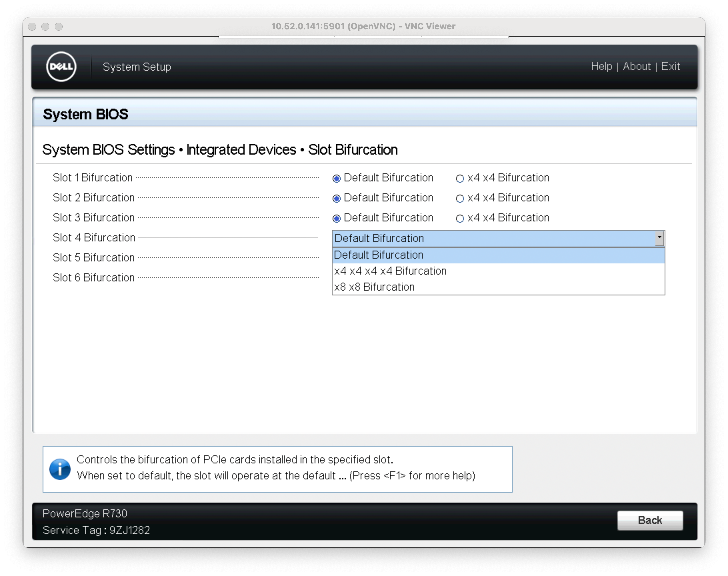The height and width of the screenshot is (576, 728).
Task: Open the About link in header
Action: point(636,66)
